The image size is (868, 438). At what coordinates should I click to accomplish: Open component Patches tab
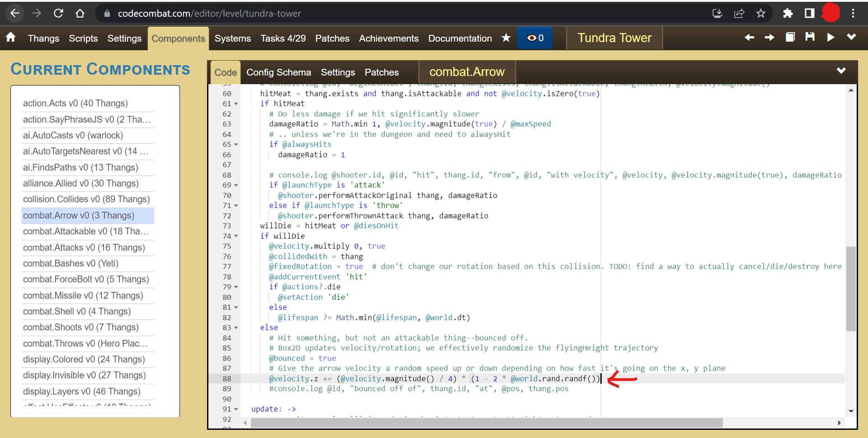tap(382, 72)
